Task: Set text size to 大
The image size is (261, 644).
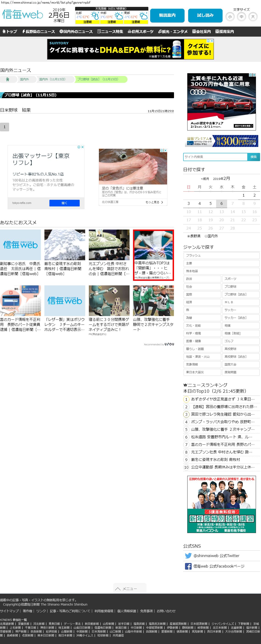Action: [253, 17]
